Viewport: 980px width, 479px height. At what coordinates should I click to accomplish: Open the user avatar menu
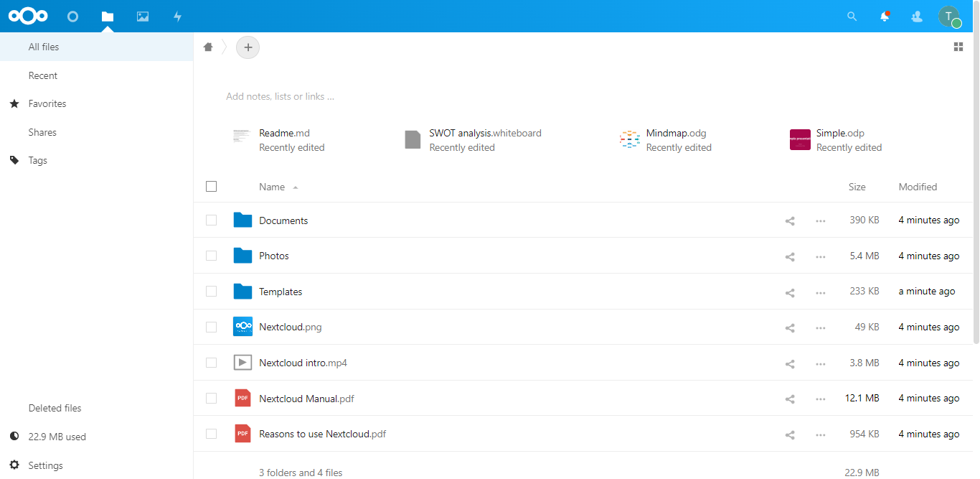(x=949, y=16)
